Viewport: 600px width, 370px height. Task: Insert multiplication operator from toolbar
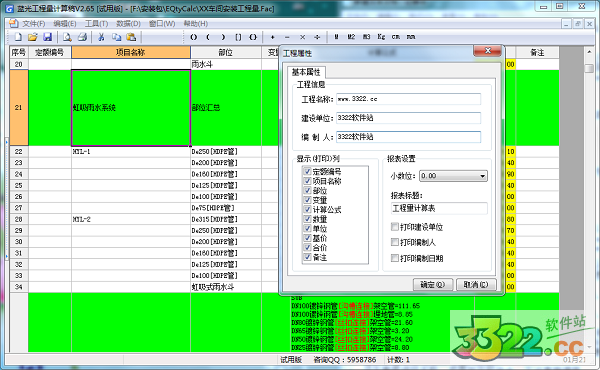(x=302, y=37)
